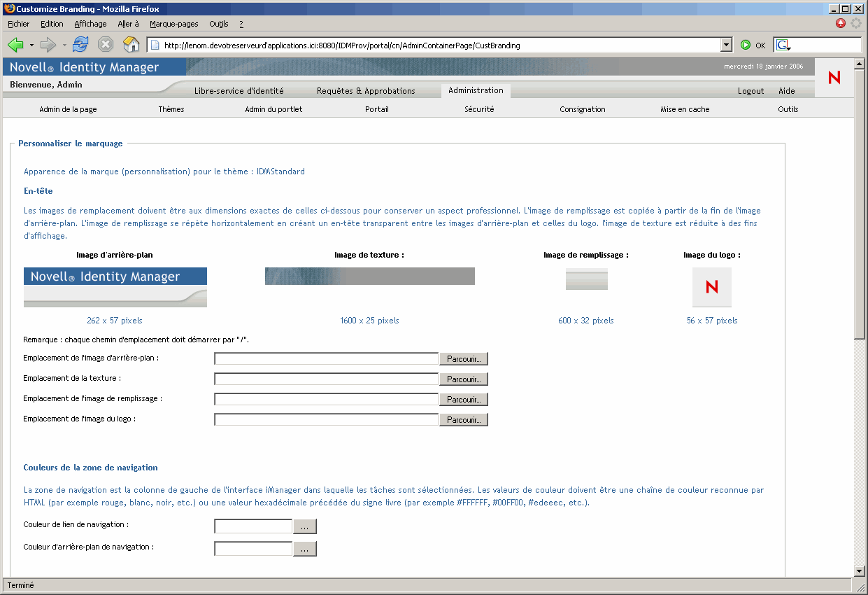
Task: Click the Logout link
Action: pos(750,91)
